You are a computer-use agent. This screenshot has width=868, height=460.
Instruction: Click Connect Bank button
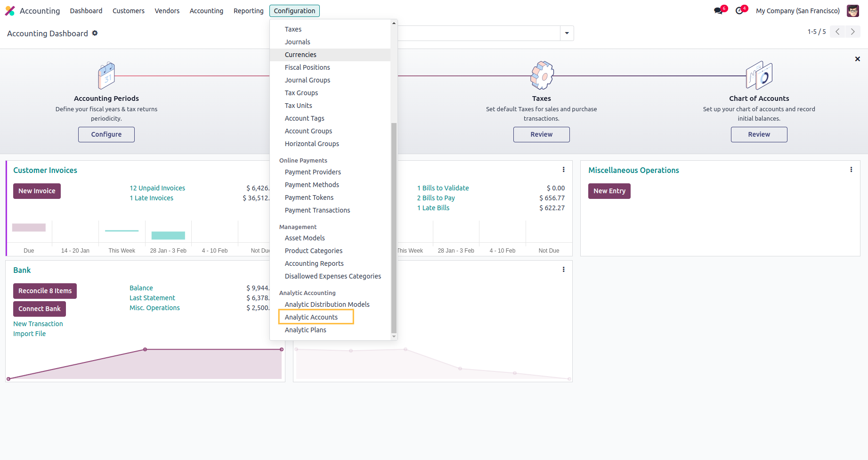(x=40, y=309)
